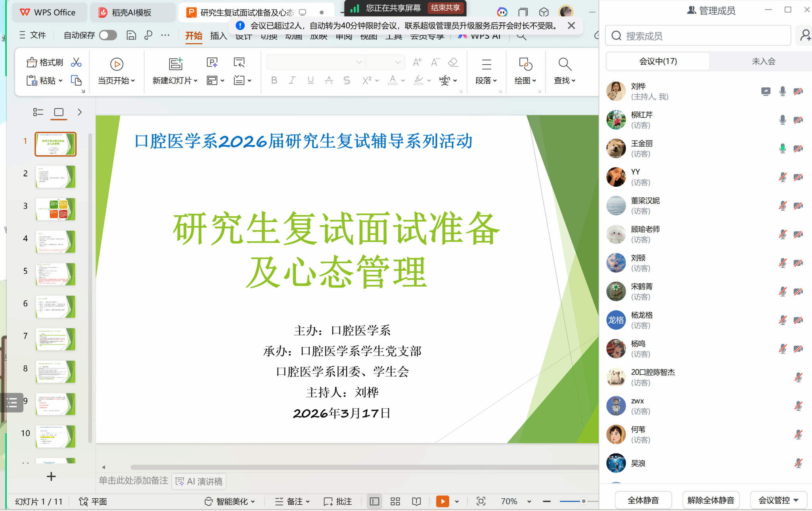Toggle 王金丽's active green microphone
Viewport: 812px width, 511px height.
point(782,149)
